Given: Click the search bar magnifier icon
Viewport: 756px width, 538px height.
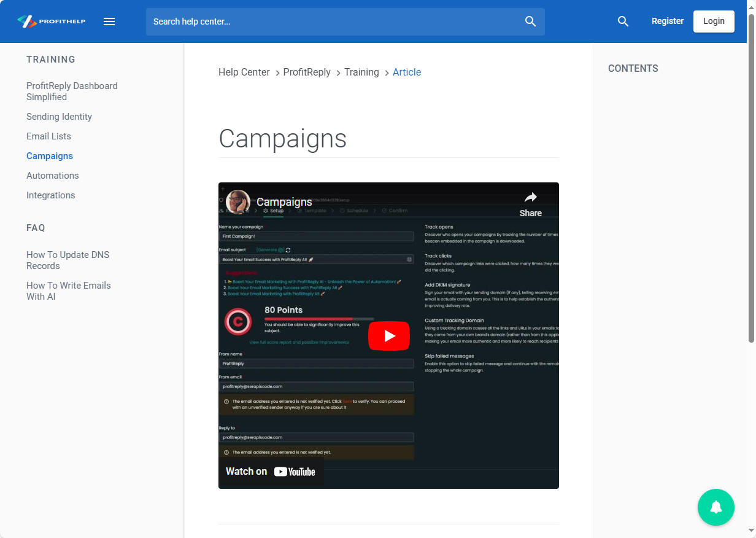Looking at the screenshot, I should point(531,21).
